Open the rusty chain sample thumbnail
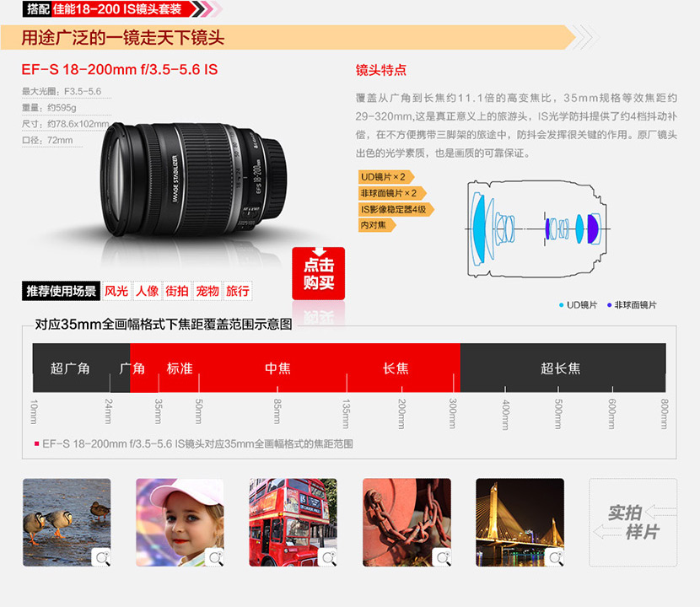700x607 pixels. coord(407,522)
